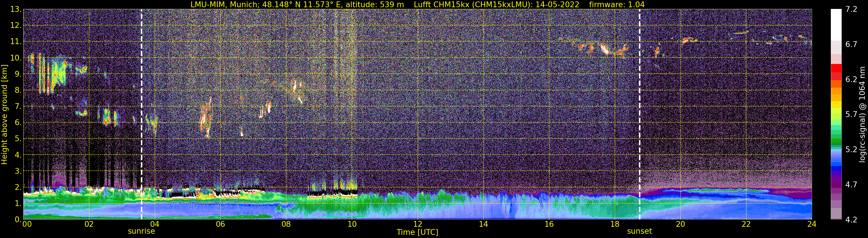
Task: Click the plot title mentioning LMU-MIM, Munich
Action: click(417, 4)
